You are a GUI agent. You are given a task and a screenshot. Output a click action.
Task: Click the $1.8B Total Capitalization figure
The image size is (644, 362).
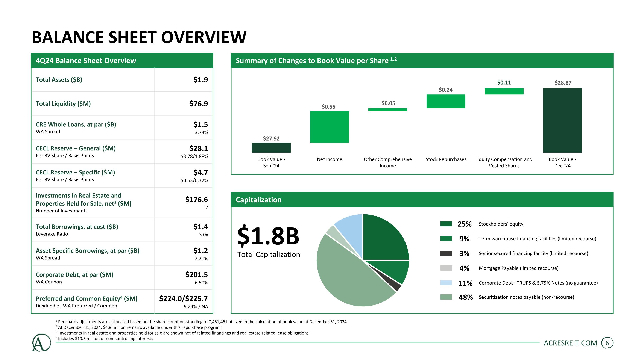[x=268, y=236]
